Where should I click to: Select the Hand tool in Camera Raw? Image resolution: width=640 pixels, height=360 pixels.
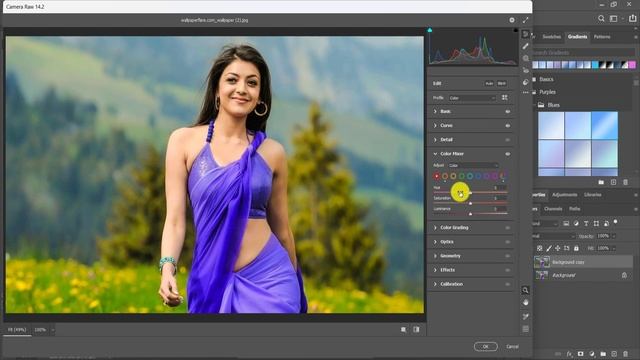[526, 303]
